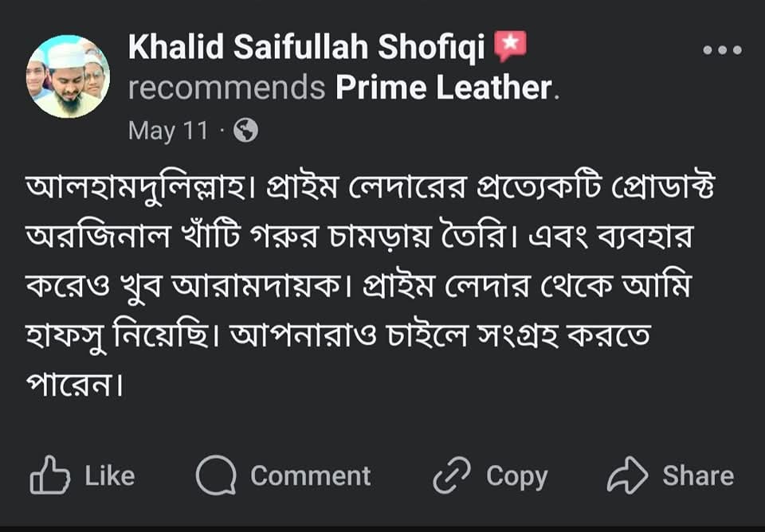
Task: Click the speech bubble Comment icon
Action: [x=215, y=475]
